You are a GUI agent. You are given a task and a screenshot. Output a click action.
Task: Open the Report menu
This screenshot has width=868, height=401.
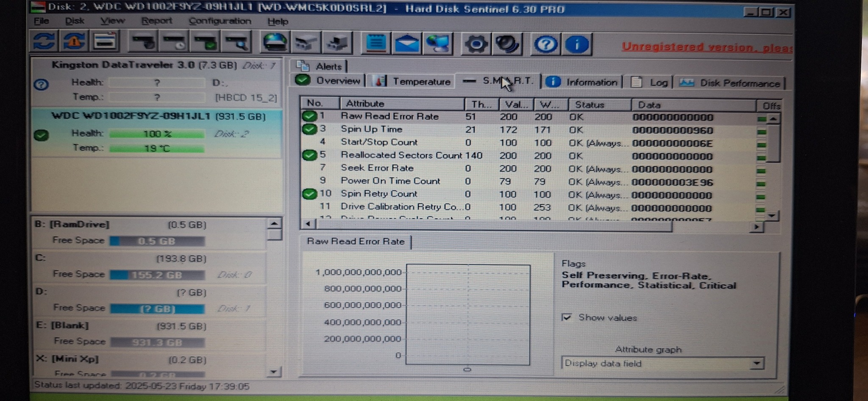point(156,21)
